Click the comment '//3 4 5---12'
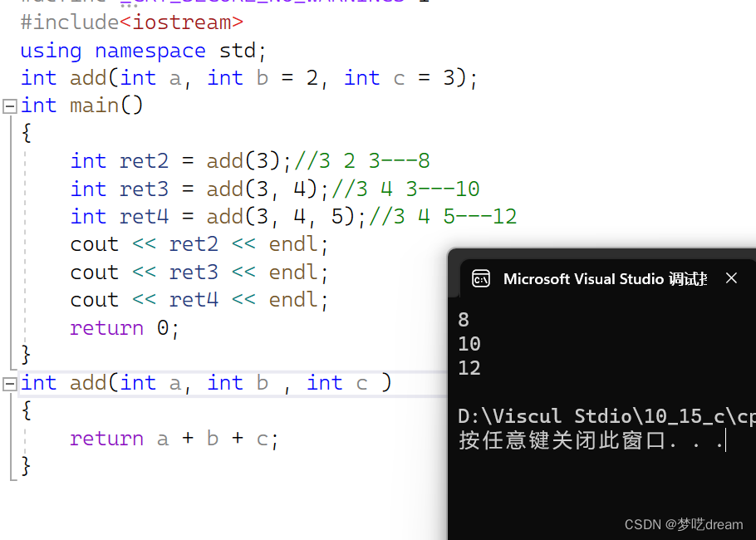756x540 pixels. (x=443, y=217)
